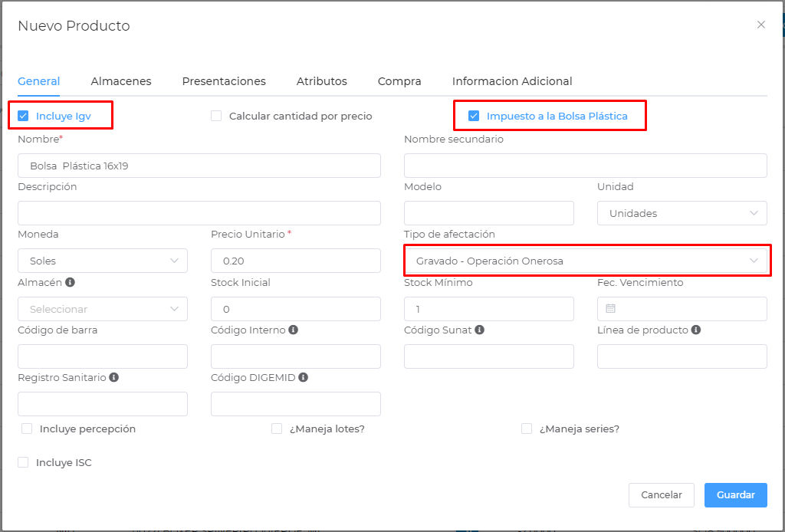Click the Guardar button
The height and width of the screenshot is (532, 785).
click(x=735, y=495)
